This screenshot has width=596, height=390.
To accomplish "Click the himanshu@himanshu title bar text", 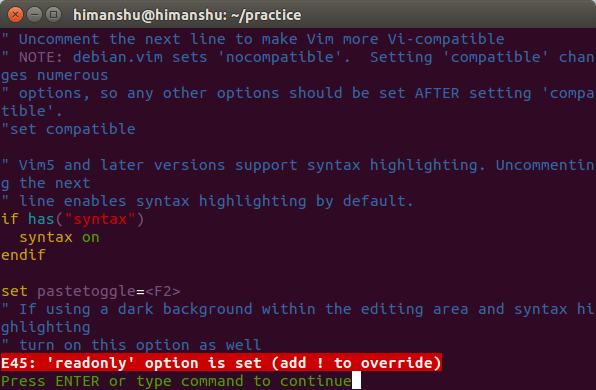I will [187, 15].
